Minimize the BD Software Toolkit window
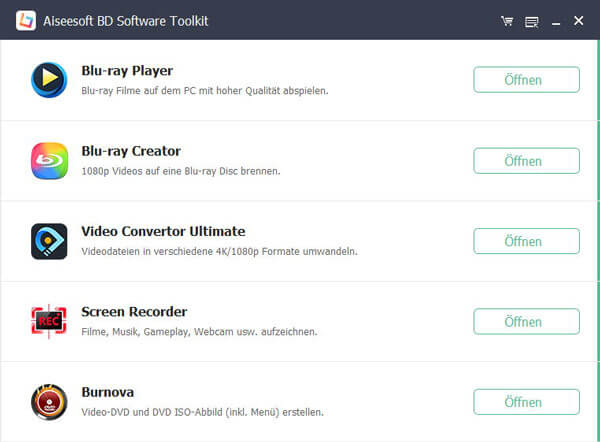The height and width of the screenshot is (442, 600). (x=556, y=24)
